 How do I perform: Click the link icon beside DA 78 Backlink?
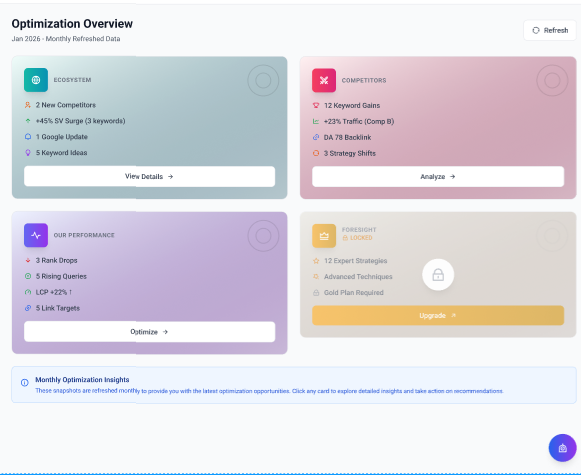(316, 137)
